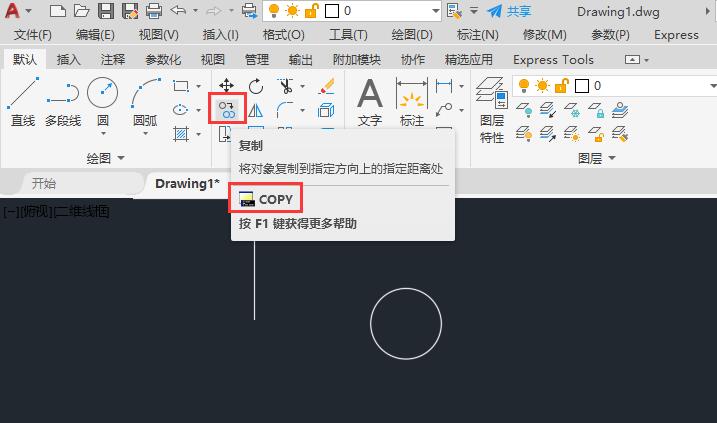The width and height of the screenshot is (717, 423).
Task: Expand the Trim tool dropdown arrow
Action: [x=303, y=86]
